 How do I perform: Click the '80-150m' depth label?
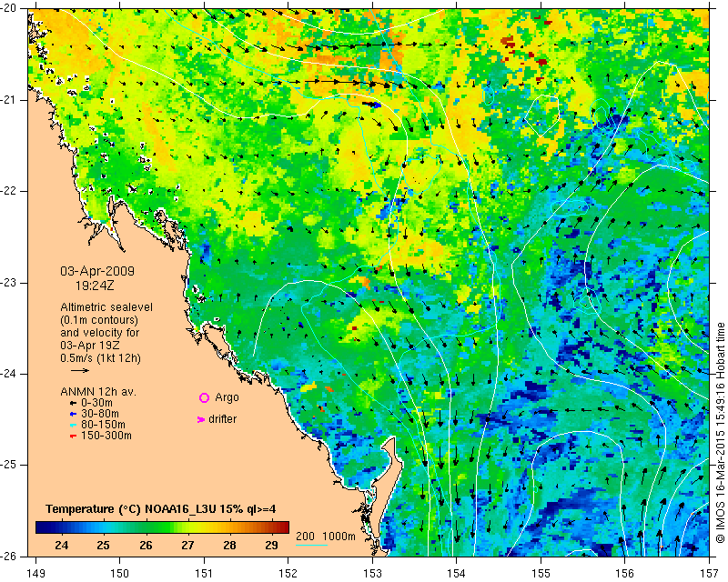103,425
